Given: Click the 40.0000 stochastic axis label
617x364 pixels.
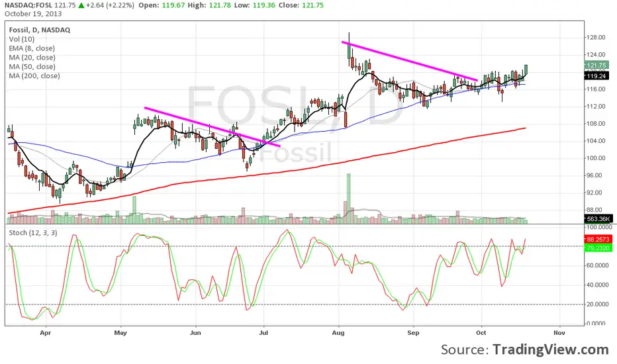Looking at the screenshot, I should click(x=599, y=285).
